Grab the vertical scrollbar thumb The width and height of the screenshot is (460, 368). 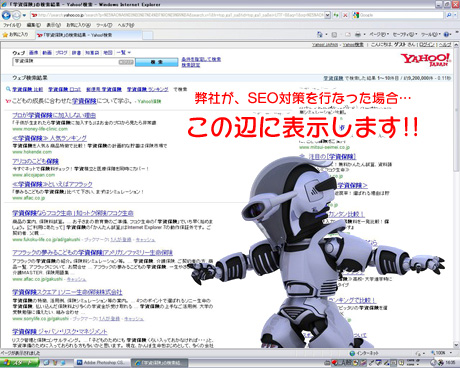[456, 110]
